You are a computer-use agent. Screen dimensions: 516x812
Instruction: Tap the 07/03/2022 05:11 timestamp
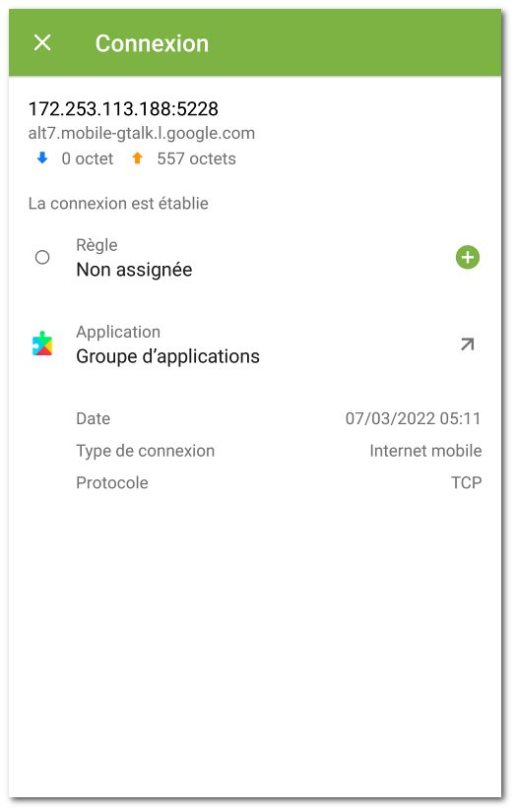[x=414, y=418]
